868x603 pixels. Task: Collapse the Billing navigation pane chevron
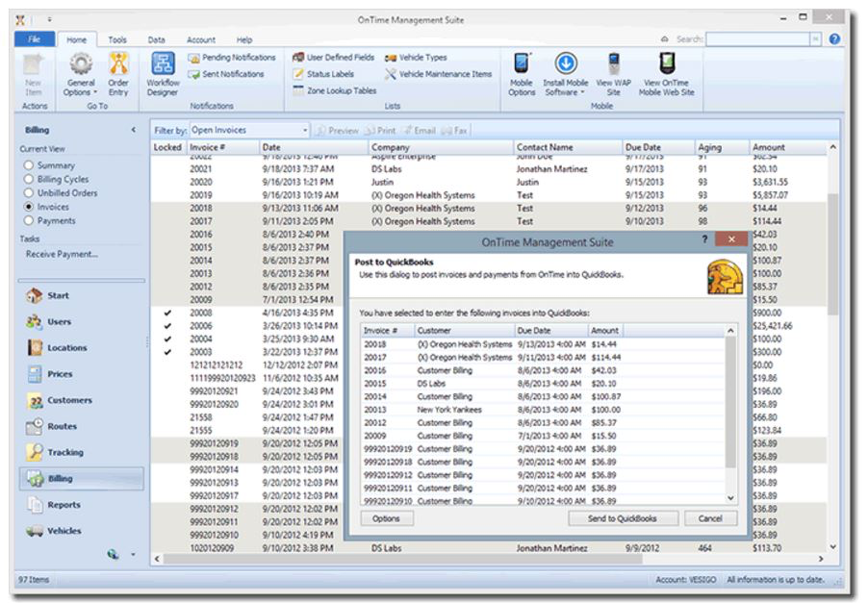pyautogui.click(x=134, y=130)
